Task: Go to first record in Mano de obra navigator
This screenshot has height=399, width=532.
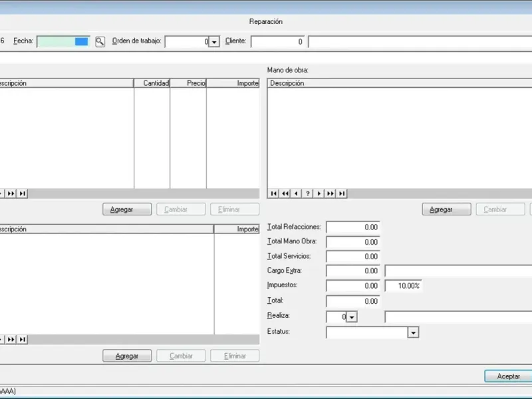Action: (273, 194)
